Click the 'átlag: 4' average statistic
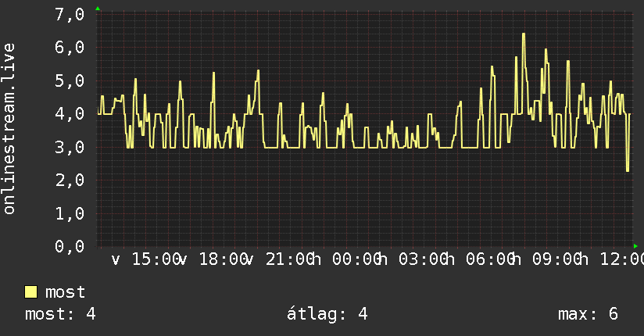Image resolution: width=644 pixels, height=336 pixels. 327,314
